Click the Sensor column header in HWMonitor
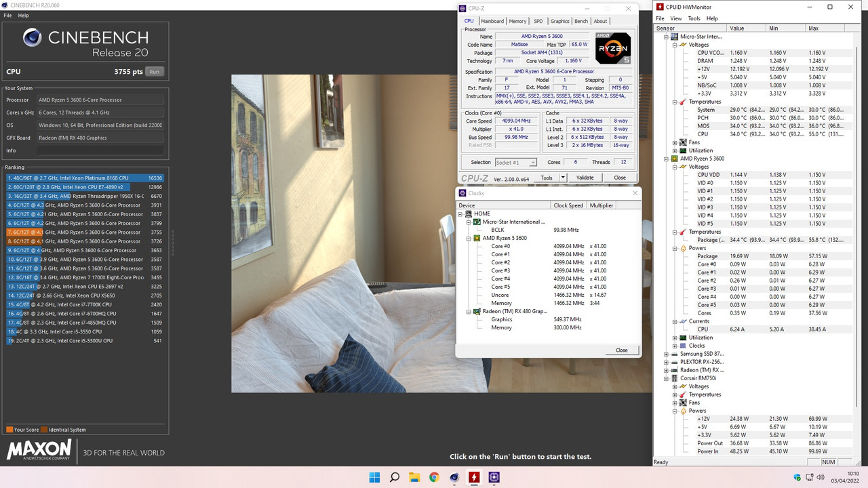Screen dimensions: 868x488 coord(690,28)
